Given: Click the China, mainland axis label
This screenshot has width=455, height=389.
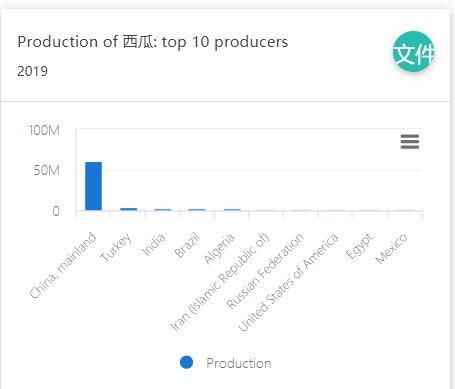Looking at the screenshot, I should tap(63, 265).
